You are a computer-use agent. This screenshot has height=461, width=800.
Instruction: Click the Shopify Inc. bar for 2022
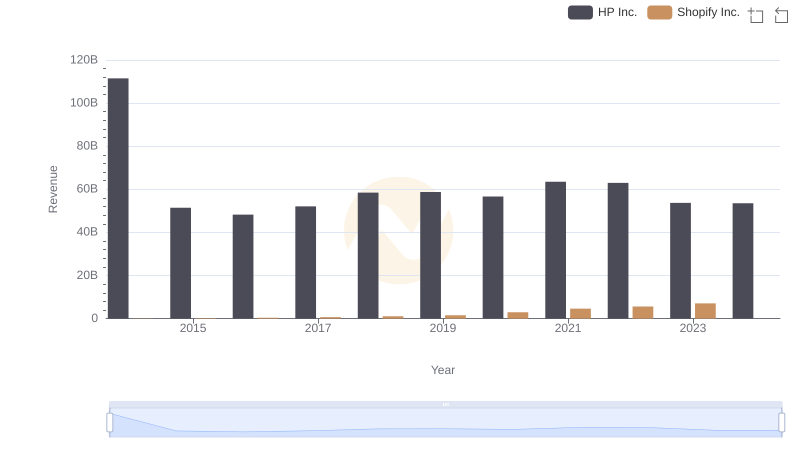pyautogui.click(x=643, y=313)
